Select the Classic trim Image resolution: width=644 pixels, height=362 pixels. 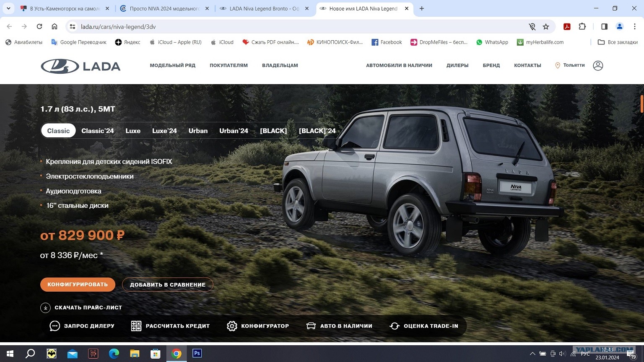(58, 131)
